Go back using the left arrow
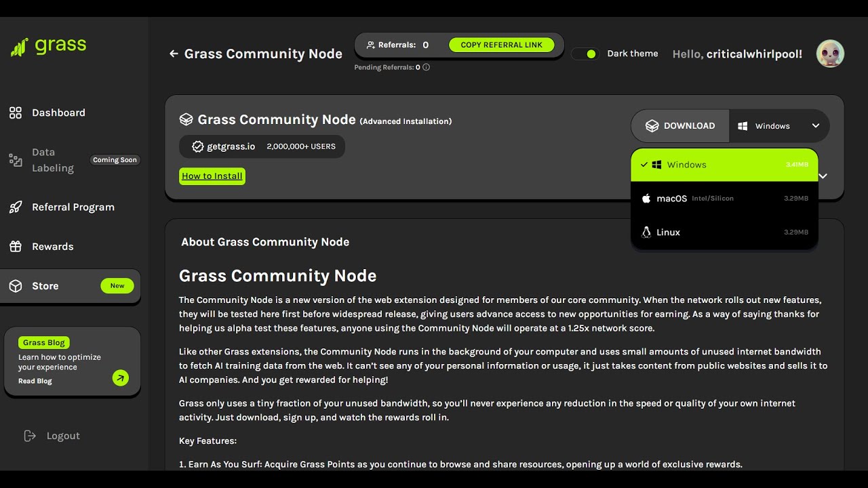The height and width of the screenshot is (488, 868). point(174,54)
